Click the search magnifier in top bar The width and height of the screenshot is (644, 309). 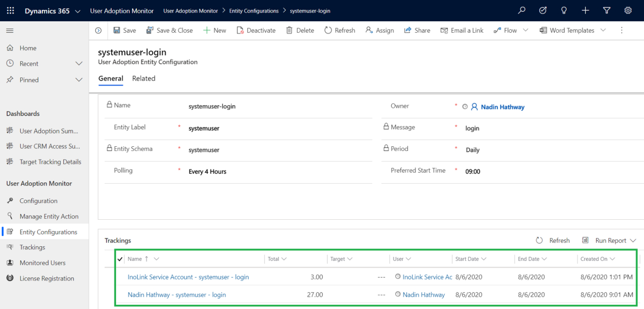pyautogui.click(x=522, y=10)
